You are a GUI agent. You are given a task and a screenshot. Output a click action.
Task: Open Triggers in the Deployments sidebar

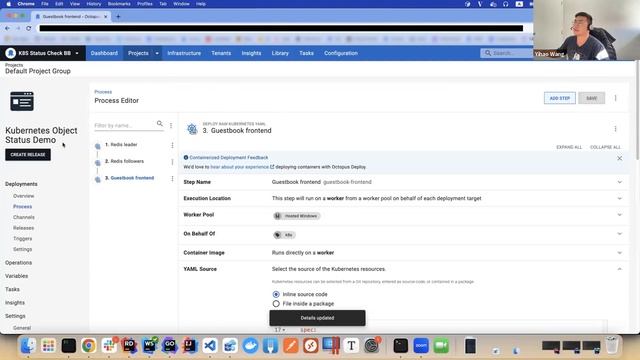point(22,238)
